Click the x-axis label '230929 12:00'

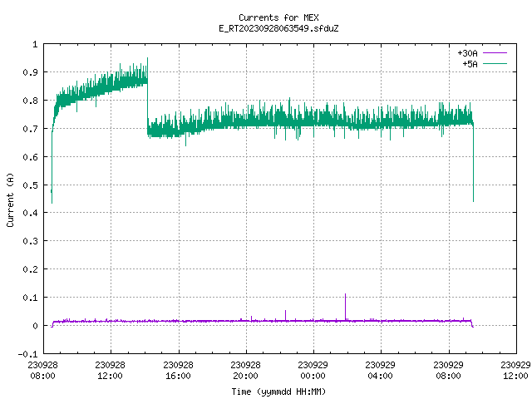point(515,371)
